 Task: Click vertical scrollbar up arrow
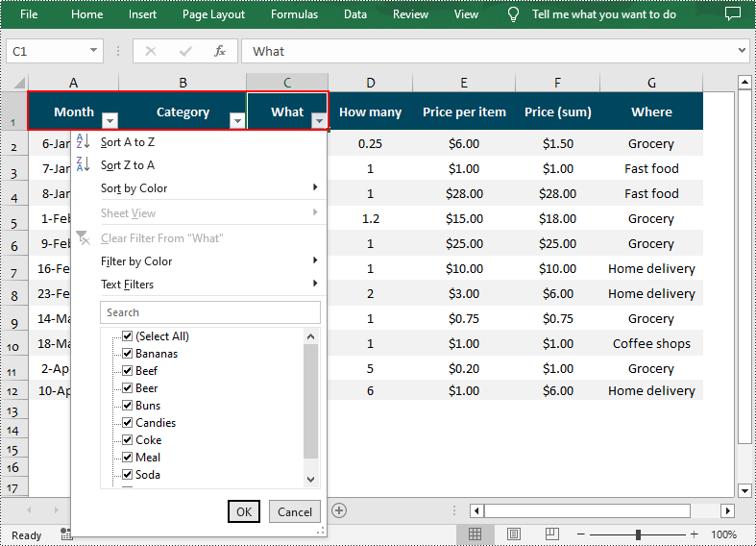(x=744, y=83)
